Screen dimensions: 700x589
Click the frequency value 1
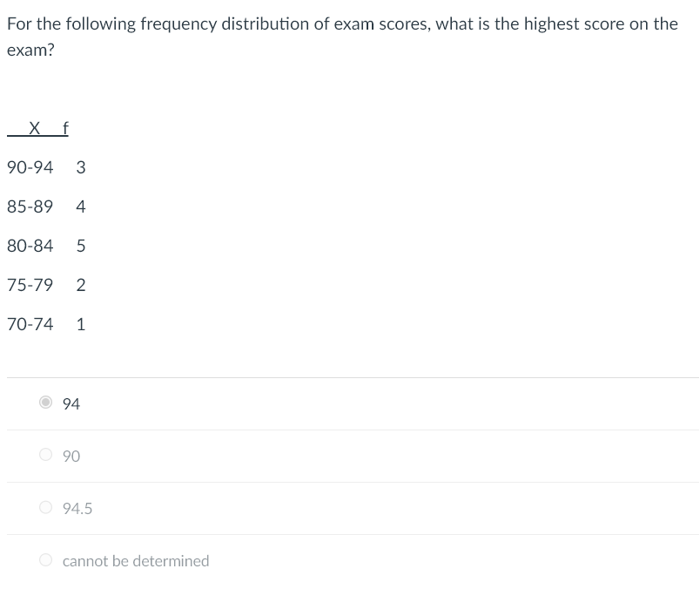click(80, 324)
